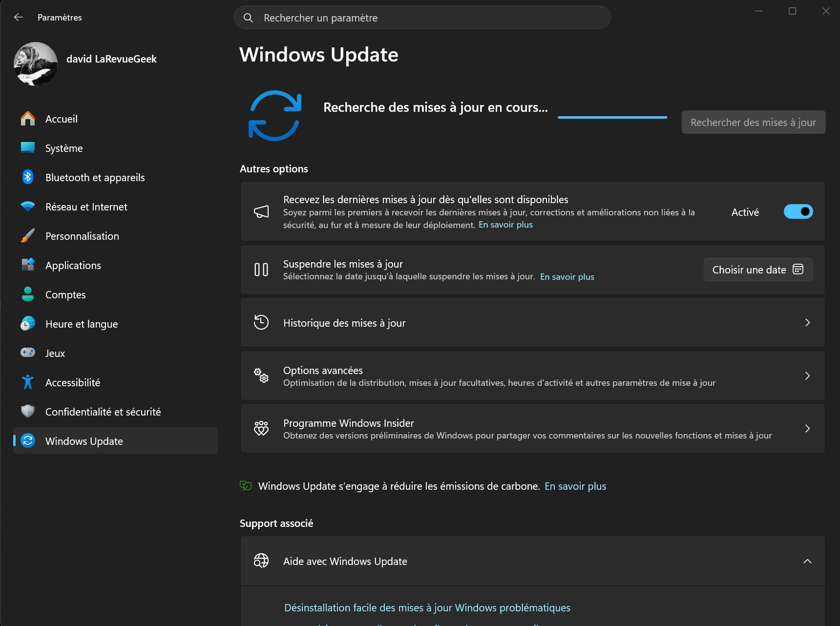
Task: Click the Paramètres window title text
Action: [60, 18]
